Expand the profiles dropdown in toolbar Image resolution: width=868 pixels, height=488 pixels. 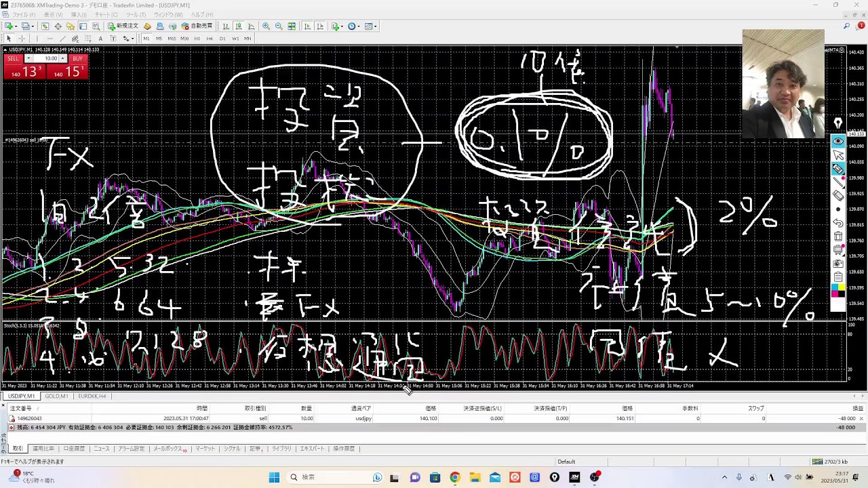click(32, 26)
